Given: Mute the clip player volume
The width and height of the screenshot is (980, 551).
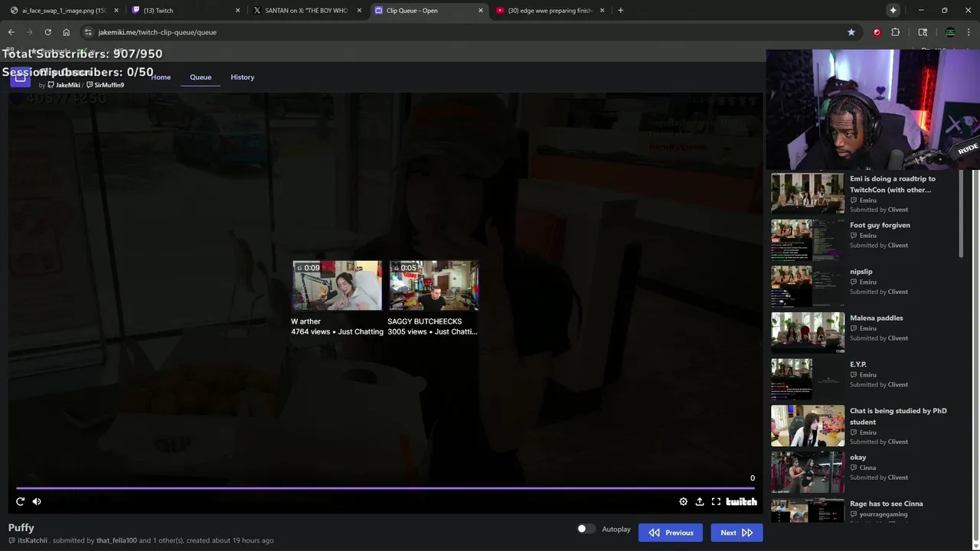Looking at the screenshot, I should click(x=37, y=501).
